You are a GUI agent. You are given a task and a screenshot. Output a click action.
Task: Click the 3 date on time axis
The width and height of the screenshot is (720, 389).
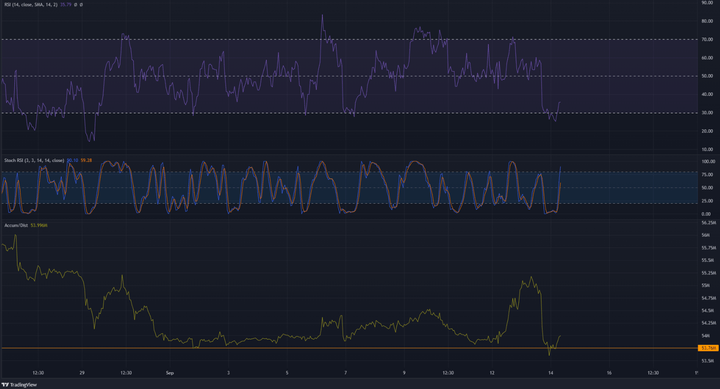[228, 373]
